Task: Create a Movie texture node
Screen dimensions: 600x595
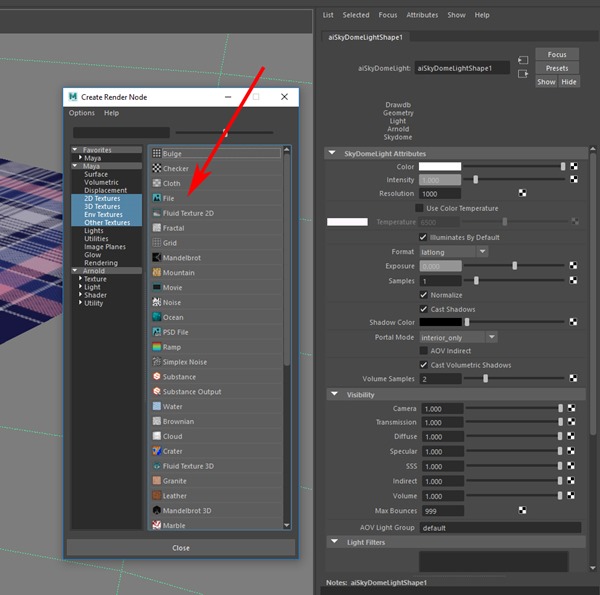Action: (216, 288)
